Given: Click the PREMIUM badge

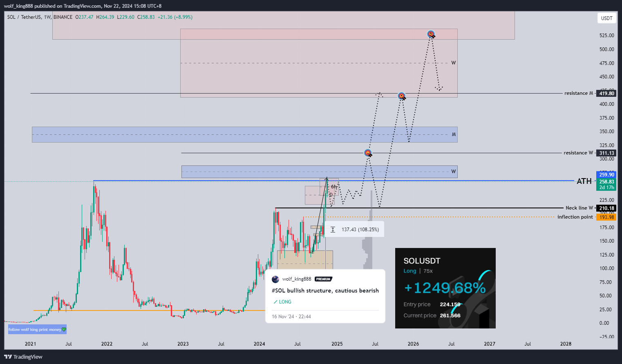Looking at the screenshot, I should click(323, 279).
